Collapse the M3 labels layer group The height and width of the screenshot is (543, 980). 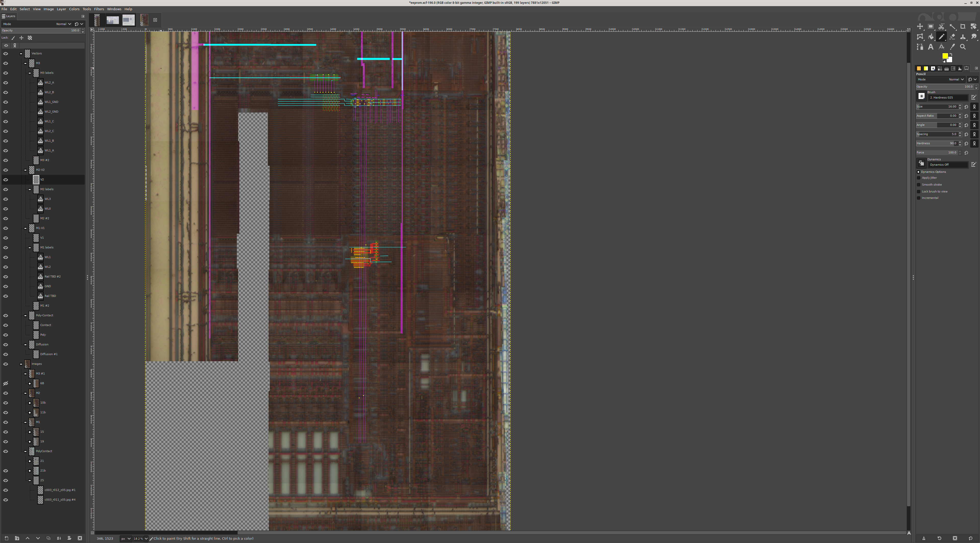[30, 73]
